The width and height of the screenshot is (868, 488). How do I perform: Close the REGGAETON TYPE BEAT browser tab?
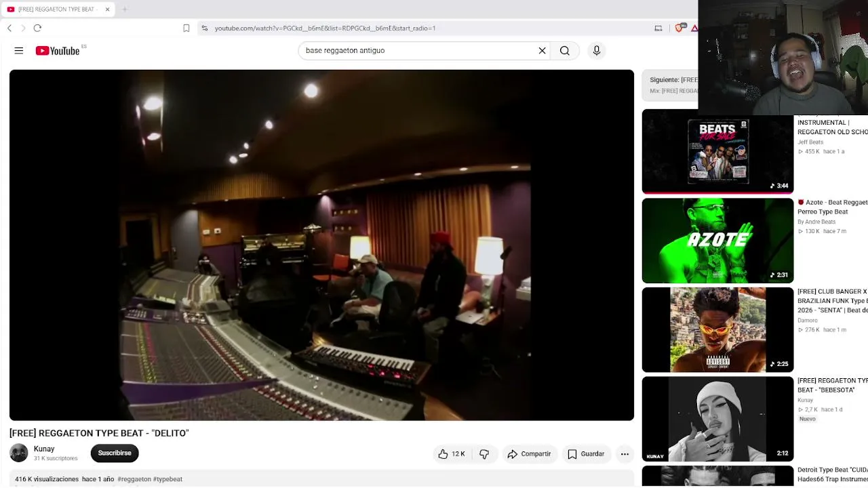pos(107,9)
